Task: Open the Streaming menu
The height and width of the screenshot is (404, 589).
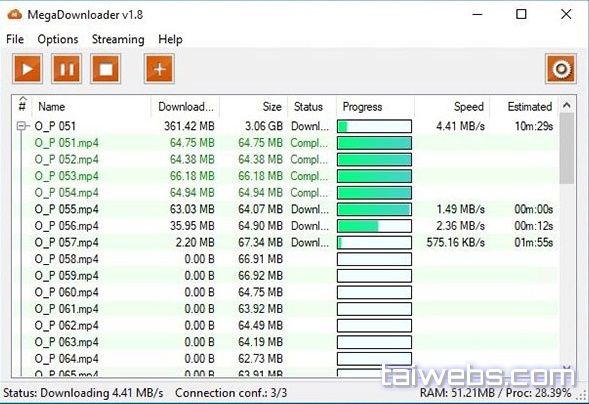Action: tap(118, 39)
